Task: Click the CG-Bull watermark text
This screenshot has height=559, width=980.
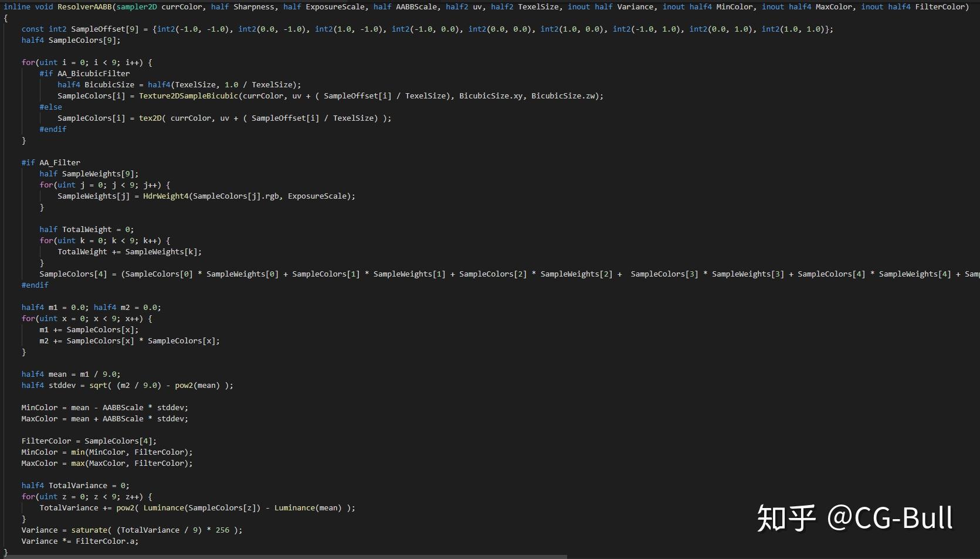Action: click(890, 518)
